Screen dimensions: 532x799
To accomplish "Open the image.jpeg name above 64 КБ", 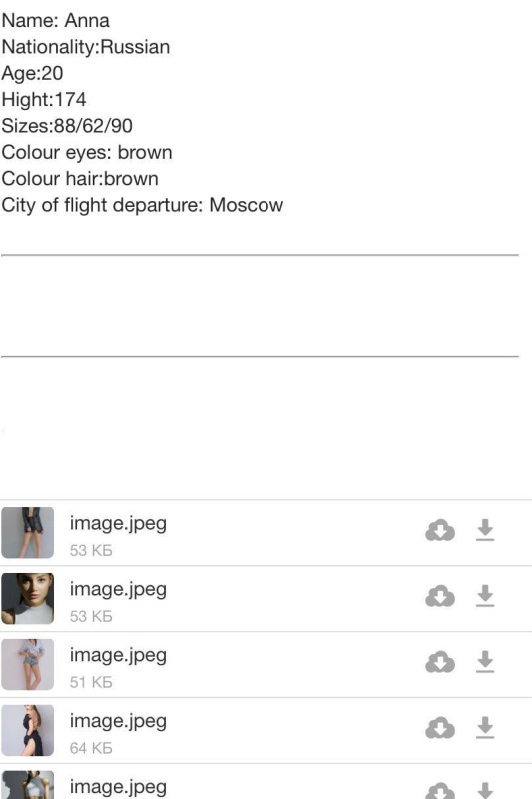I will pyautogui.click(x=118, y=721).
